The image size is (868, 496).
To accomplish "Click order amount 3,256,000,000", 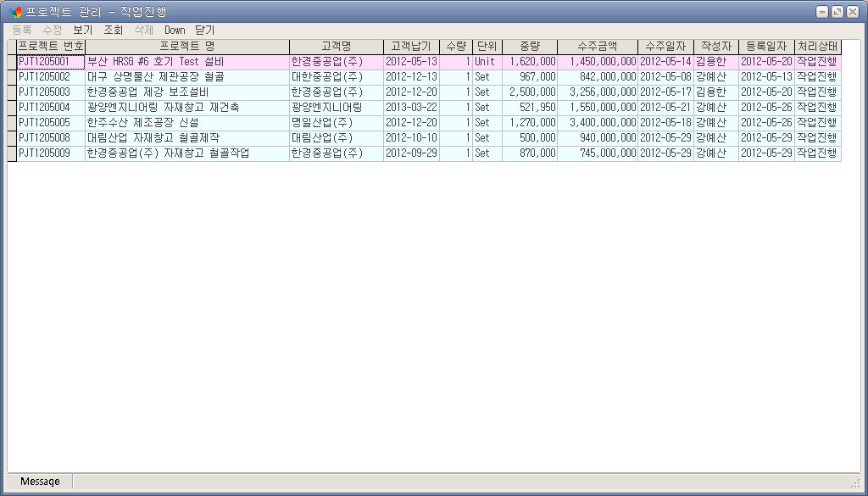I will point(598,92).
